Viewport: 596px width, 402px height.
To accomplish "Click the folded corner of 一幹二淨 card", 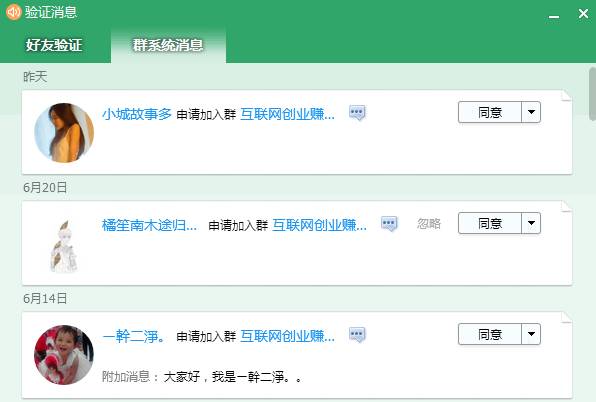I will [566, 317].
